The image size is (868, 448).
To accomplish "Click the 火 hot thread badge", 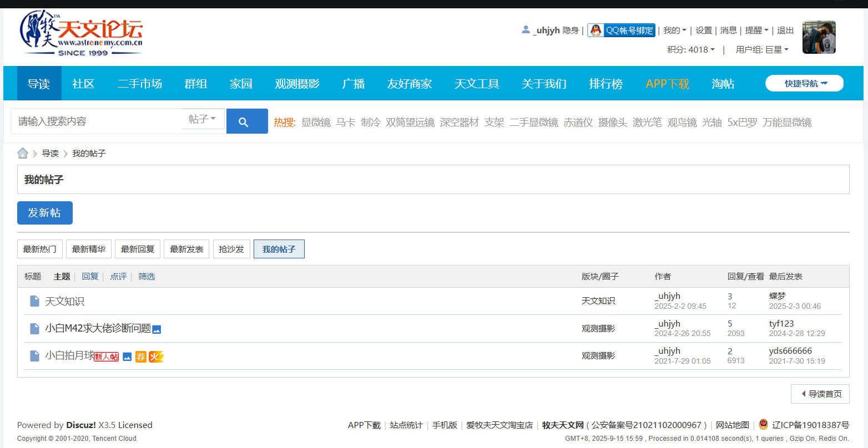I will tap(156, 357).
